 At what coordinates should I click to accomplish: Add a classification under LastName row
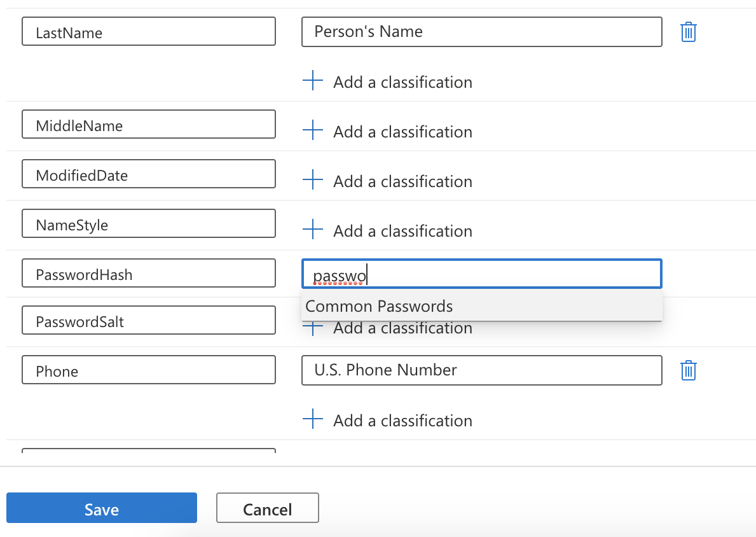388,82
